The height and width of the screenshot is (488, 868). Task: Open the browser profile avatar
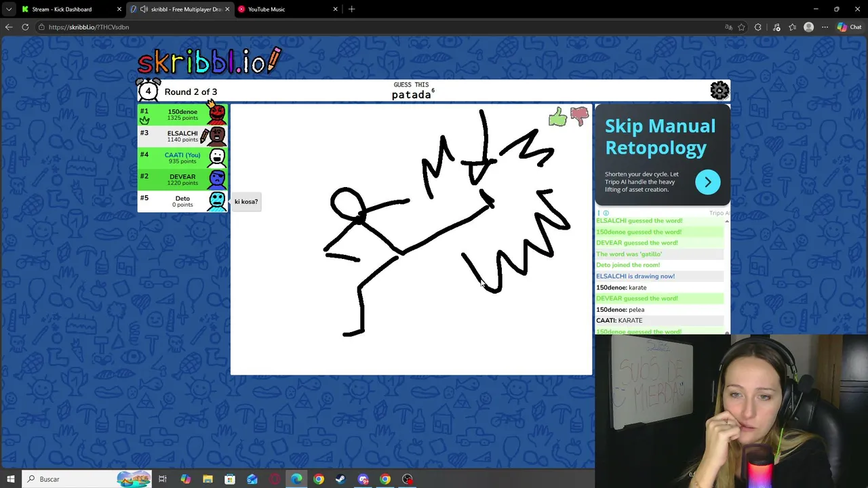pyautogui.click(x=808, y=27)
